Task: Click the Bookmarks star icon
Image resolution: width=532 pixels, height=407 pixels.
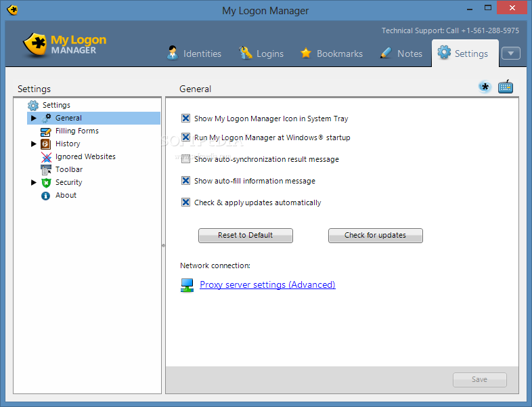Action: coord(306,53)
